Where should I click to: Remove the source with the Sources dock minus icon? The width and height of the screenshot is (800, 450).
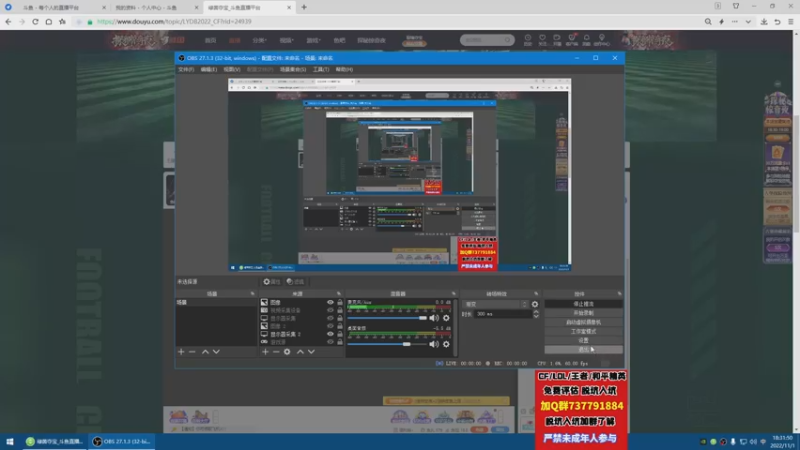(276, 352)
